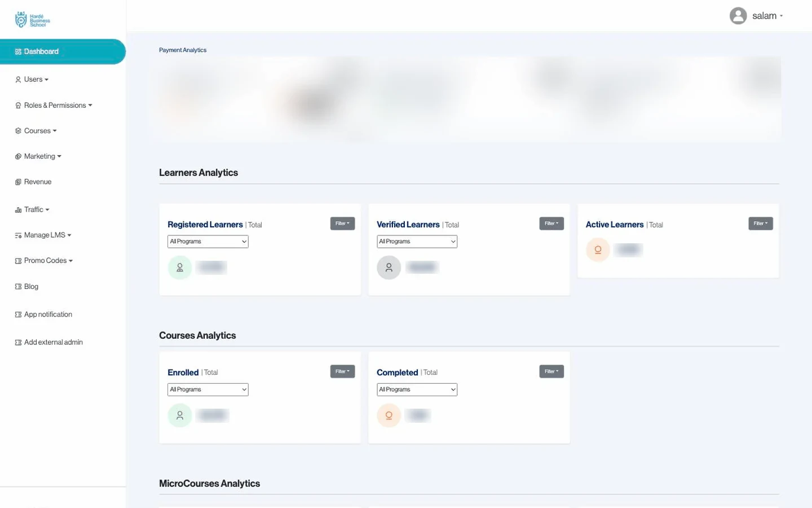Click the Promo Codes ticket icon in the sidebar
The image size is (812, 508).
point(18,261)
